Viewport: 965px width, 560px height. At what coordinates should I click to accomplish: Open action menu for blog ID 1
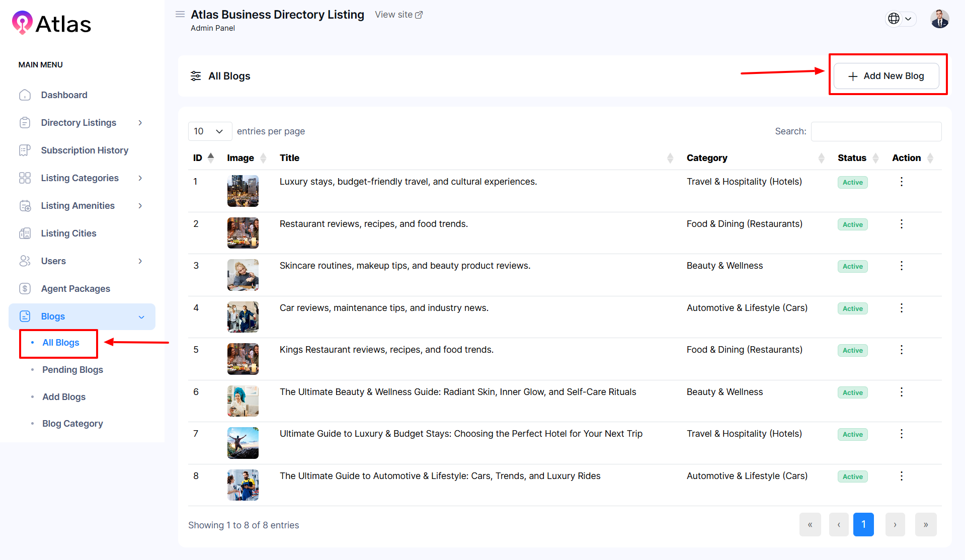[901, 182]
